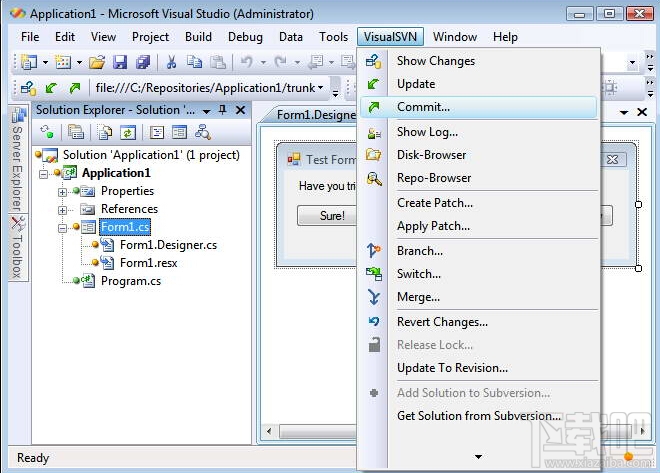The height and width of the screenshot is (473, 660).
Task: Click the Sure! button on Test Form
Action: coord(327,215)
